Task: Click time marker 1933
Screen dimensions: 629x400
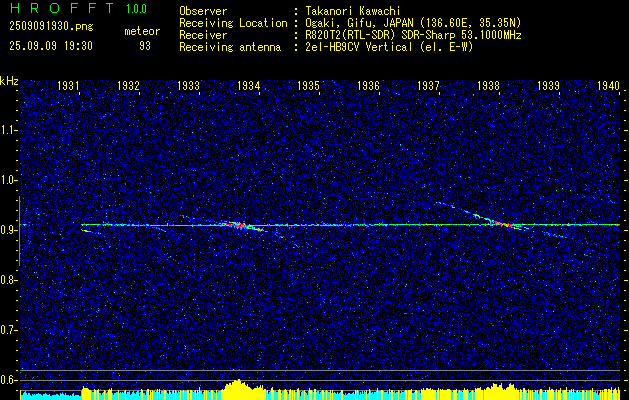Action: tap(188, 85)
